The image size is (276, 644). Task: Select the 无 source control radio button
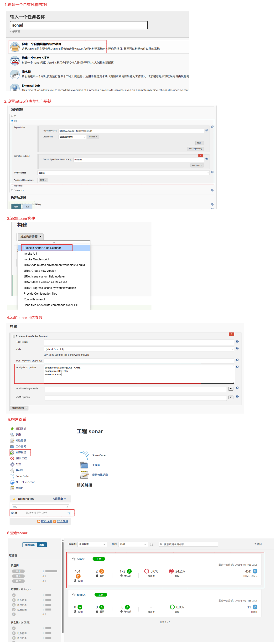click(12, 116)
